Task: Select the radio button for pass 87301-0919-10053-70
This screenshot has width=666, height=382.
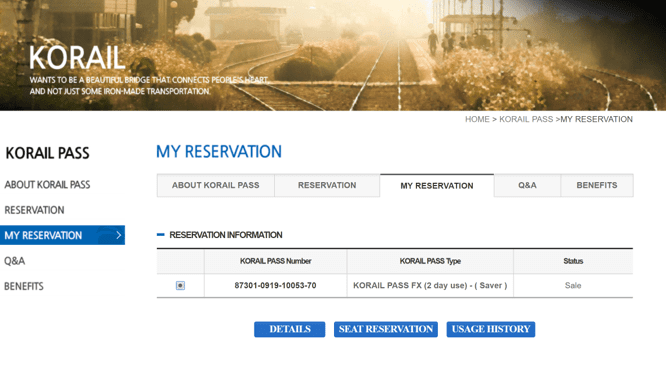Action: (x=180, y=286)
